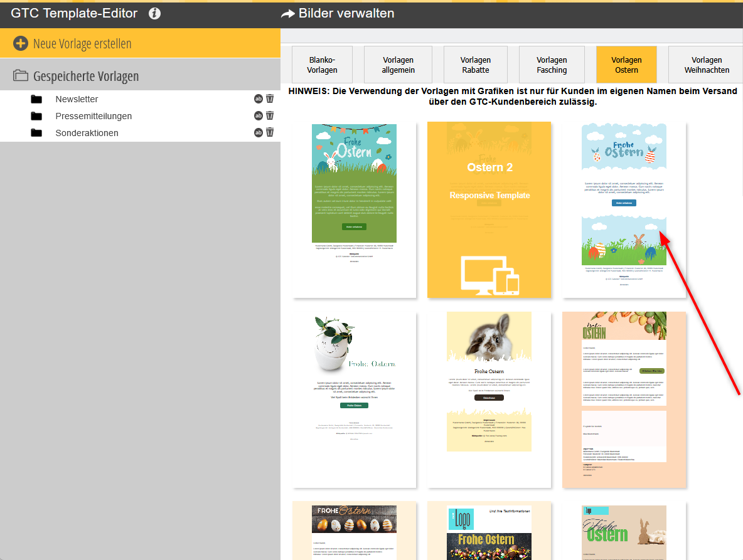The width and height of the screenshot is (743, 560).
Task: Rename the Sonderaktionen folder via ab icon
Action: (x=258, y=132)
